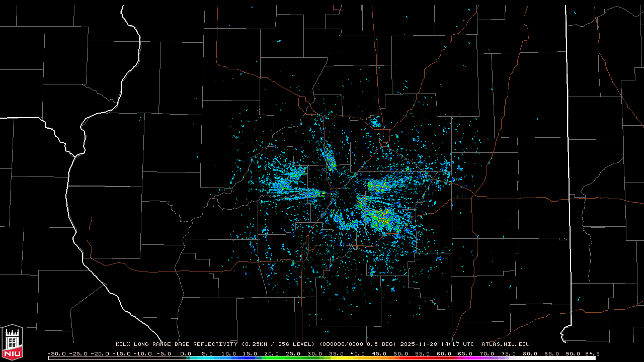Click the 94.5 label on the scale
Viewport: 644px width, 362px height.
pyautogui.click(x=592, y=353)
